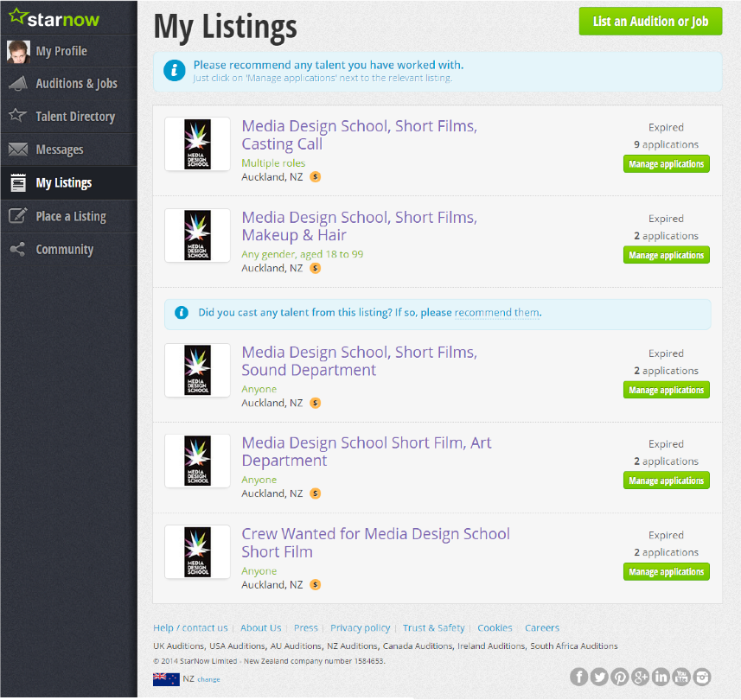Open Community menu item

tap(69, 250)
